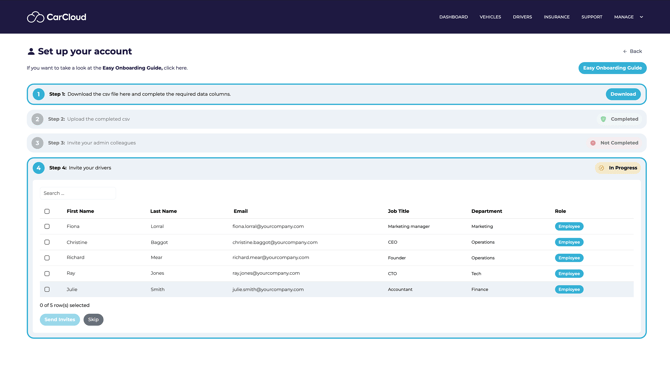Click the back arrow icon
This screenshot has height=379, width=670.
[625, 51]
